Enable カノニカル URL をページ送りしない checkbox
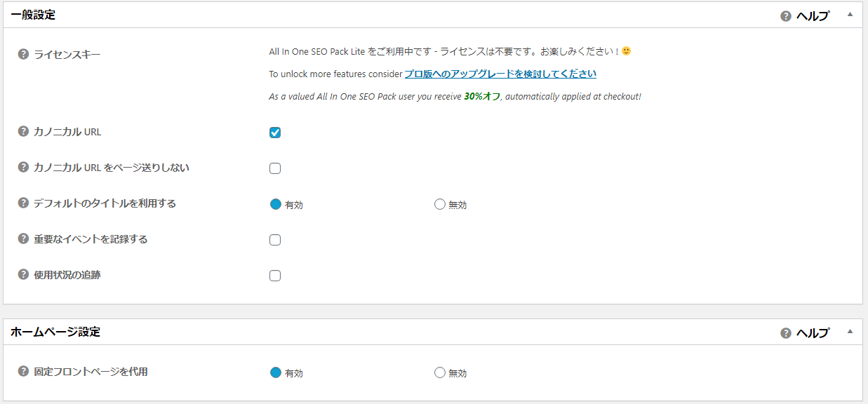Image resolution: width=868 pixels, height=404 pixels. [275, 168]
